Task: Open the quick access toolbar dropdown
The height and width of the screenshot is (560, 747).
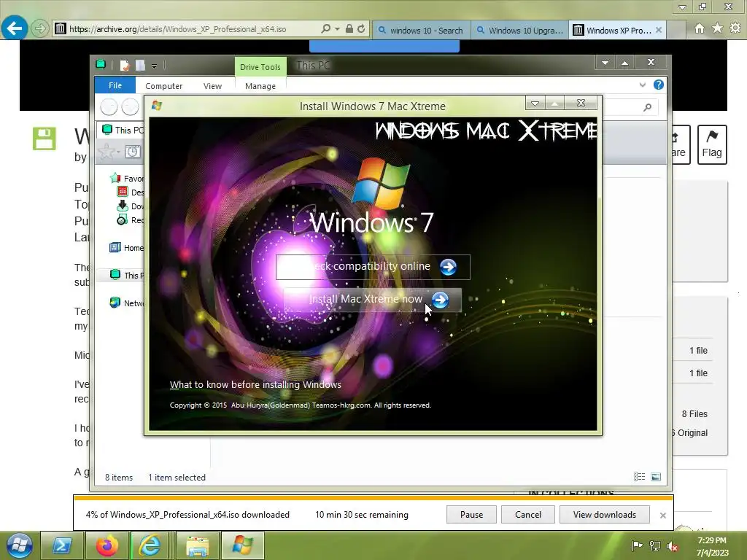Action: (x=155, y=66)
